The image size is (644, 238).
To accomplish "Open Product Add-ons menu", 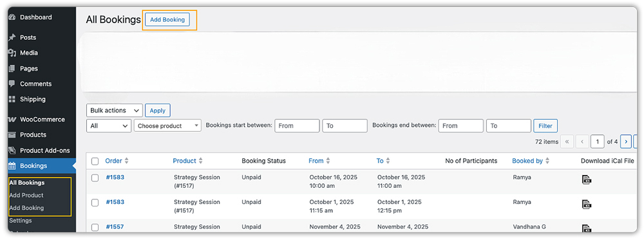I will click(45, 150).
